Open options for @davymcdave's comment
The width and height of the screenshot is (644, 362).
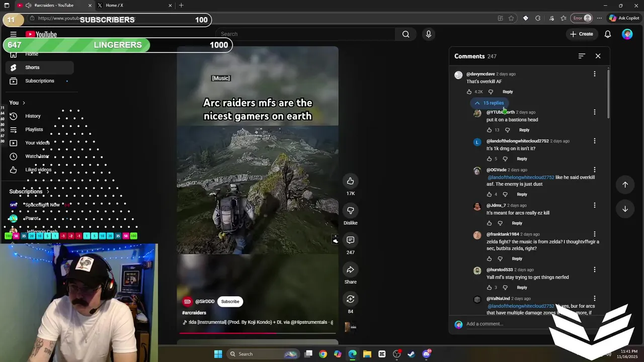coord(594,74)
